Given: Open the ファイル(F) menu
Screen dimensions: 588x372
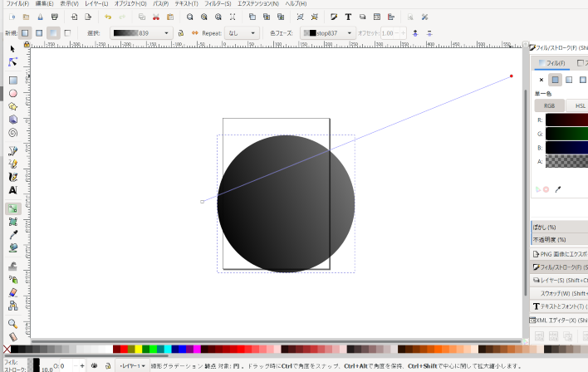Looking at the screenshot, I should 17,3.
